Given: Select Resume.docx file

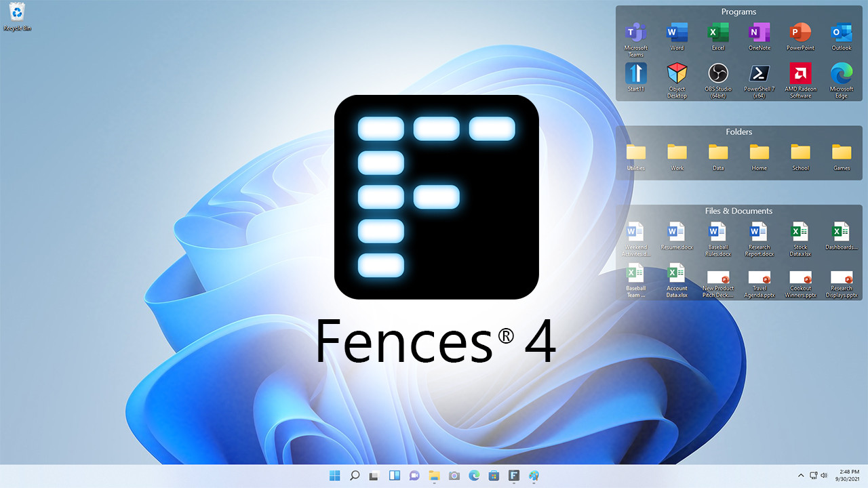Looking at the screenshot, I should point(677,232).
